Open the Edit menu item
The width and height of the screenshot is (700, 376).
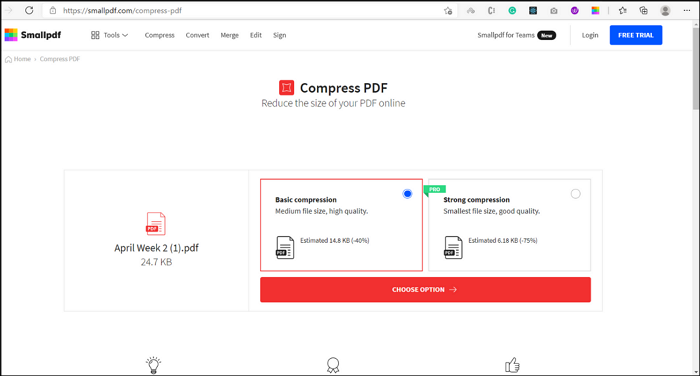256,35
